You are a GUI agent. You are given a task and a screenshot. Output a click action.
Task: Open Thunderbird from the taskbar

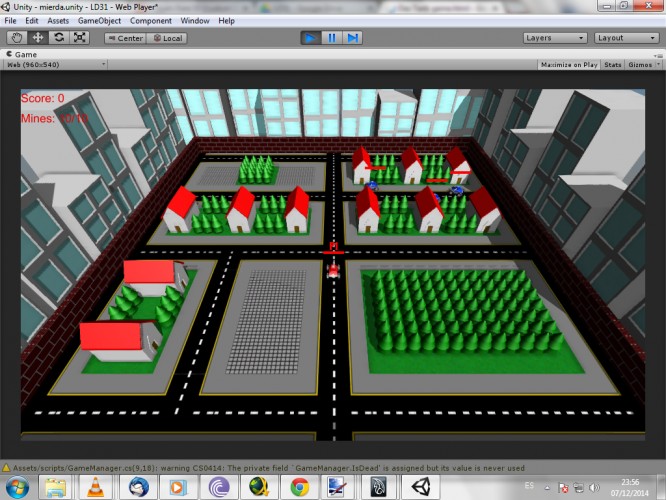[x=139, y=487]
